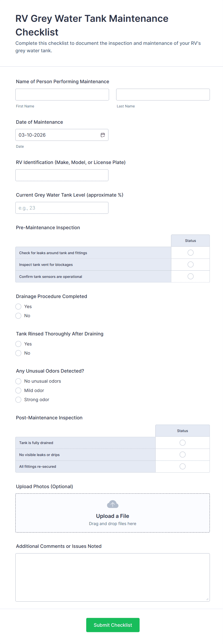Click the RV Identification text field
Screen dimensions: 223x644
click(62, 175)
